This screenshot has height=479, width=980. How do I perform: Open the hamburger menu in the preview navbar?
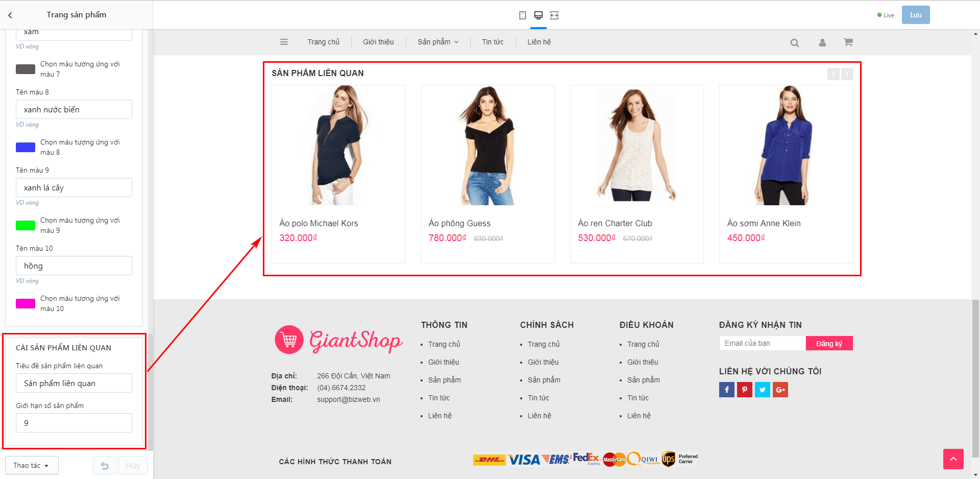(284, 42)
